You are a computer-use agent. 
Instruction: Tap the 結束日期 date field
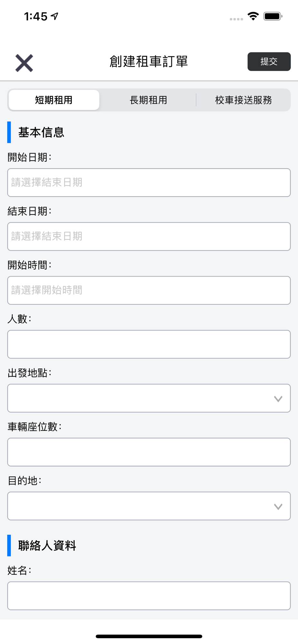point(149,236)
